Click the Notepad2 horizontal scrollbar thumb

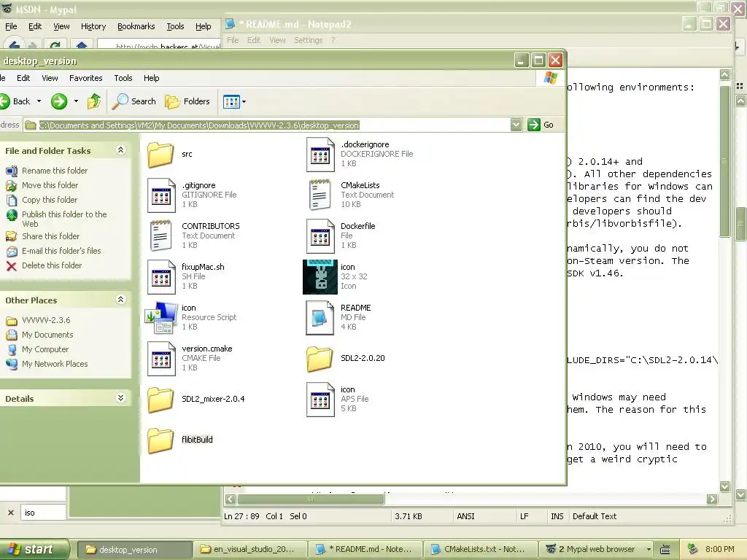click(x=311, y=499)
